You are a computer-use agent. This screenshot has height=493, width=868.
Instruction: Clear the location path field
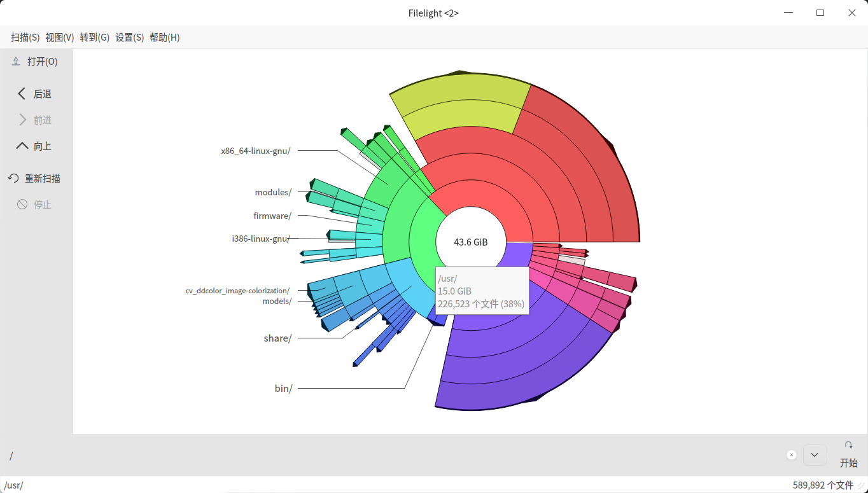click(x=792, y=455)
